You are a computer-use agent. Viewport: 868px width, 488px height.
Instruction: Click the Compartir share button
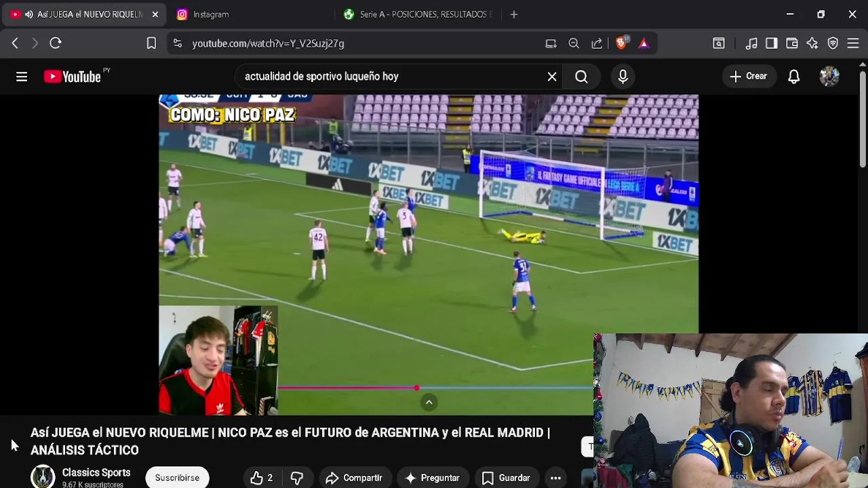354,478
